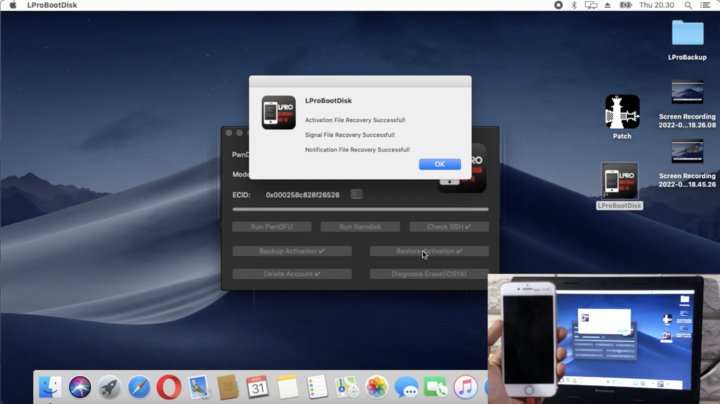The height and width of the screenshot is (404, 720).
Task: Open Messages from the dock
Action: (x=406, y=387)
